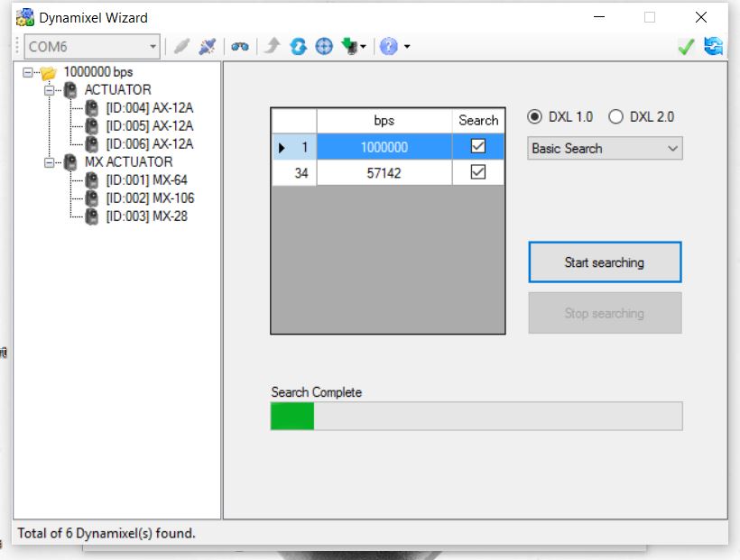Click the servo icon beside [ID:002]
Image resolution: width=740 pixels, height=560 pixels.
[91, 198]
